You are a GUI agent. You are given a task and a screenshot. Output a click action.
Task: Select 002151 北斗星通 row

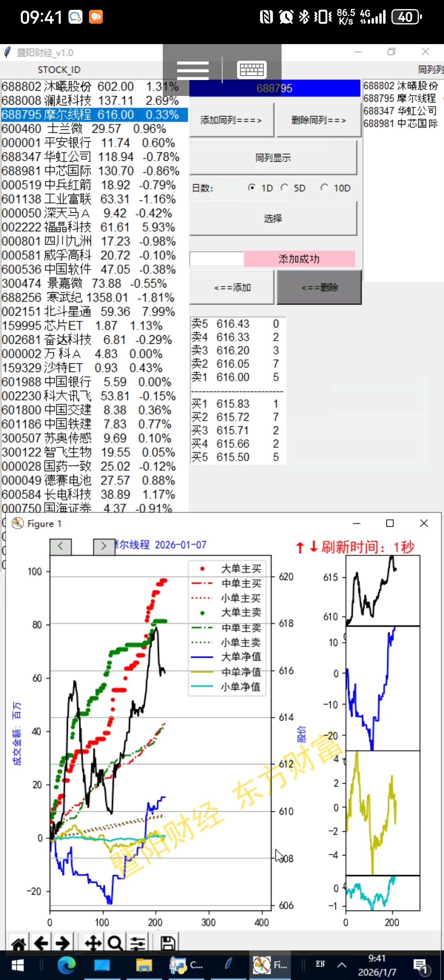[94, 312]
